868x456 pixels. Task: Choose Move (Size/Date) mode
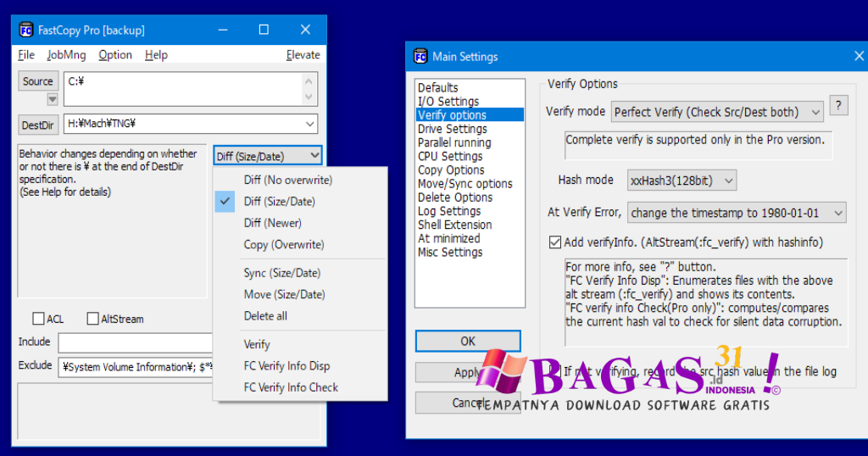pyautogui.click(x=285, y=294)
